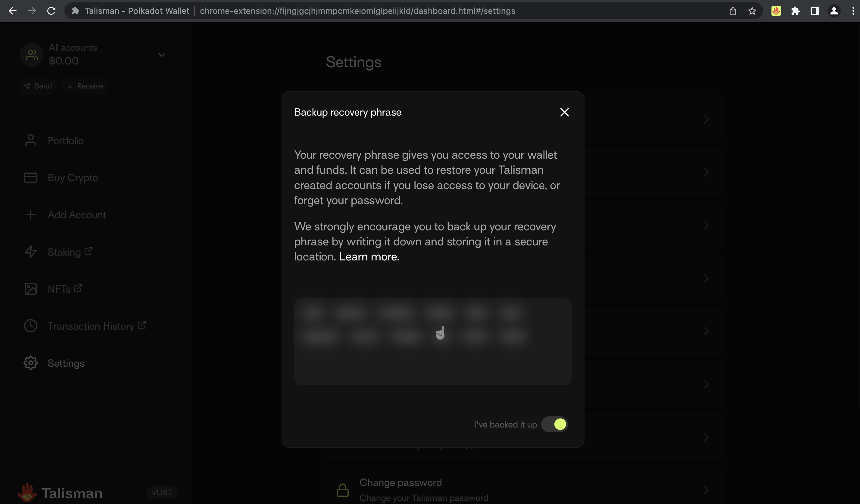Click the Talisman hand logo
The image size is (860, 504).
pyautogui.click(x=27, y=492)
